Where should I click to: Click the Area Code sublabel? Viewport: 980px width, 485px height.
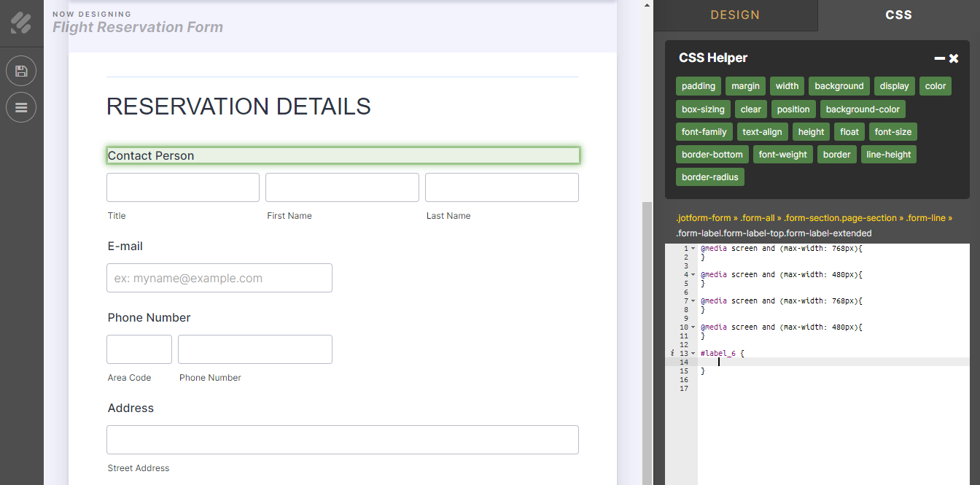[x=130, y=378]
